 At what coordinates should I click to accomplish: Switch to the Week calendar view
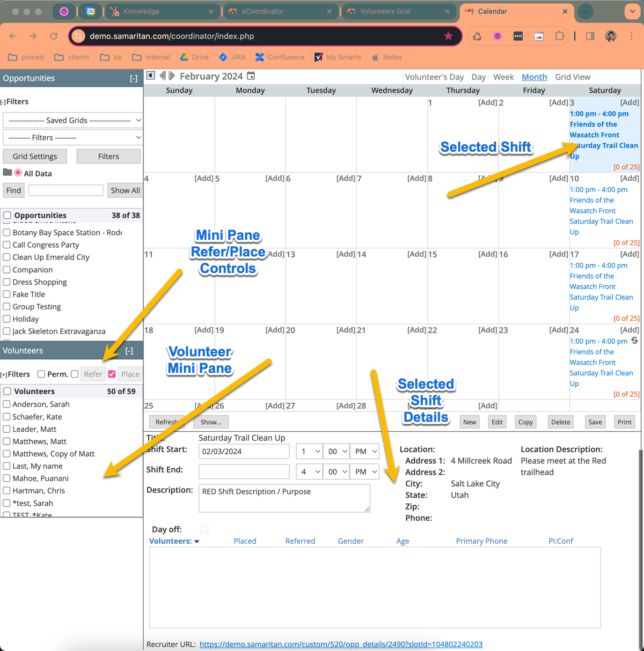tap(503, 77)
